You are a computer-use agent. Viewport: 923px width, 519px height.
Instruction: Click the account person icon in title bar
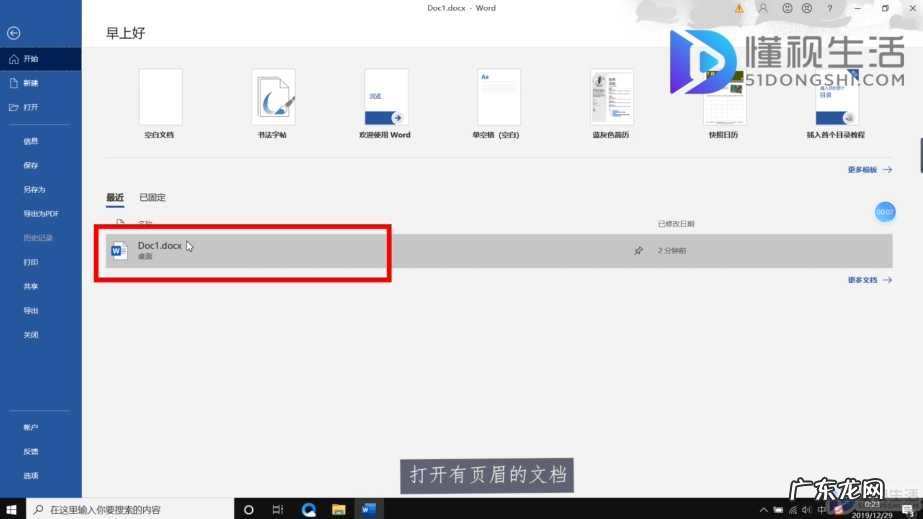tap(763, 8)
